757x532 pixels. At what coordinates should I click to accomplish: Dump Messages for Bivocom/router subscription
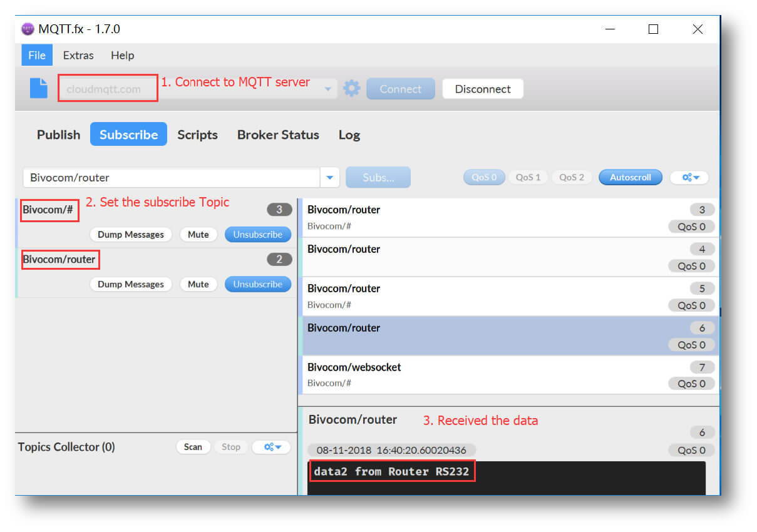click(x=131, y=284)
